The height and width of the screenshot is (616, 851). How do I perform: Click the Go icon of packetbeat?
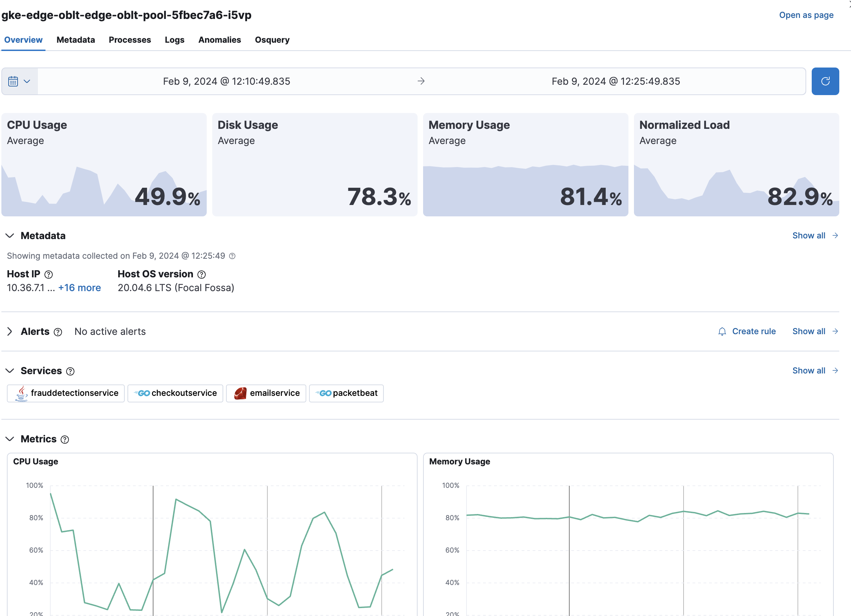pyautogui.click(x=324, y=393)
